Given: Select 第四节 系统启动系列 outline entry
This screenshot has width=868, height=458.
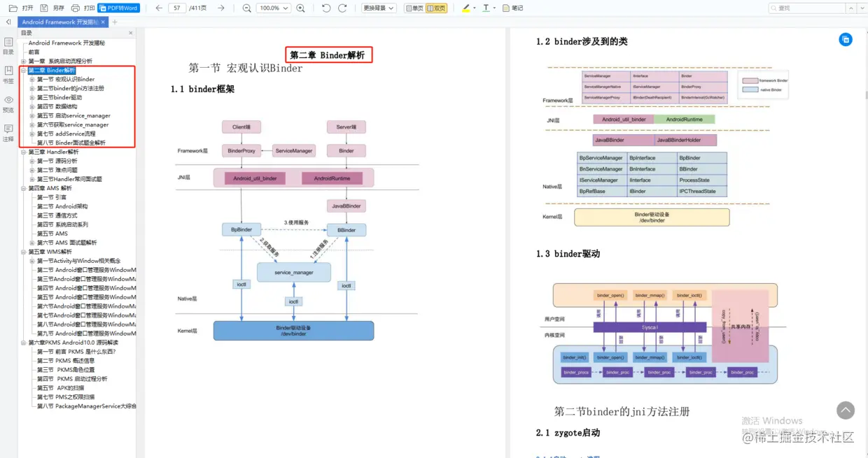Looking at the screenshot, I should pyautogui.click(x=62, y=225).
